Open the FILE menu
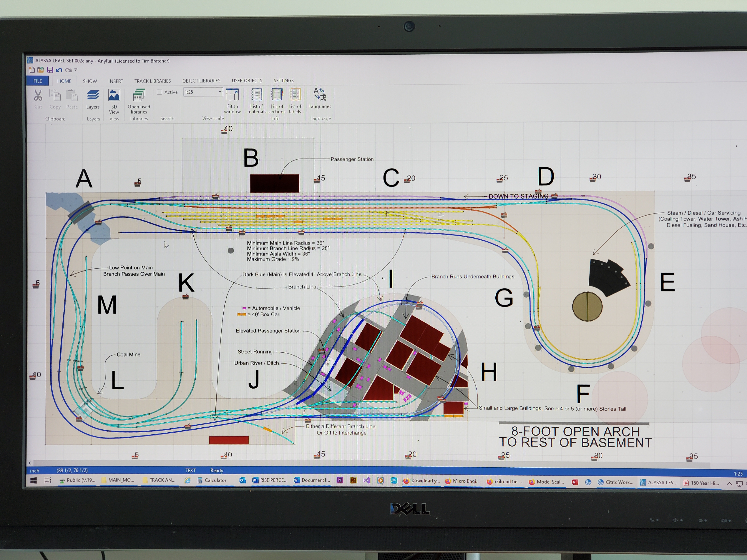This screenshot has height=560, width=747. point(38,81)
